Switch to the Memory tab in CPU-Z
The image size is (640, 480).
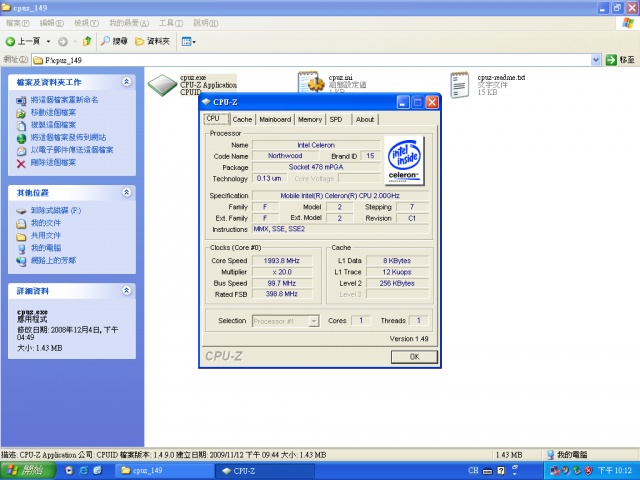coord(310,120)
